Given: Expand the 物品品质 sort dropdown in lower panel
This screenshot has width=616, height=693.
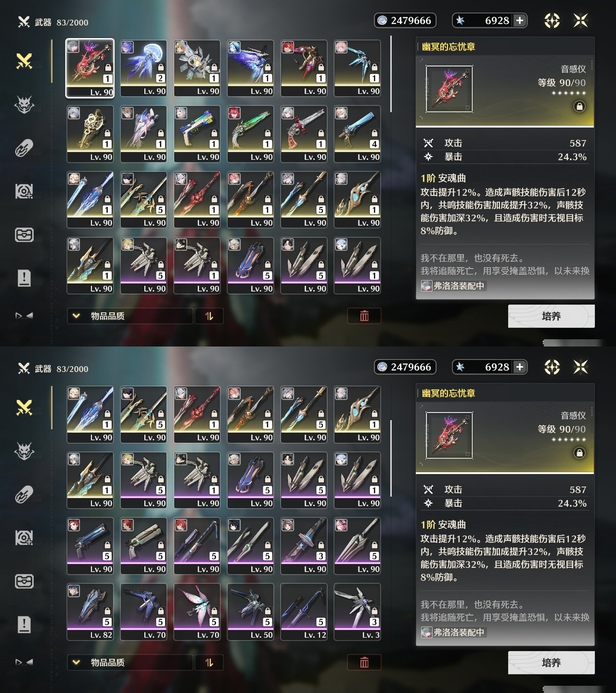Looking at the screenshot, I should click(130, 662).
